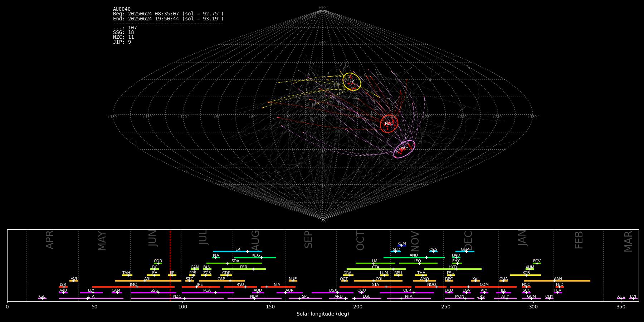
Task: Click the red STA shower bar
Action: (x=375, y=287)
